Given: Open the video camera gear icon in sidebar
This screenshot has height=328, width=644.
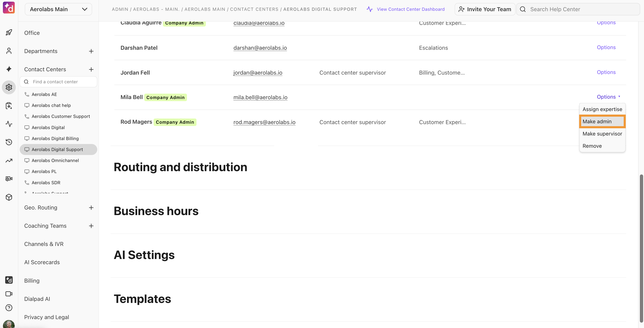Looking at the screenshot, I should 9,179.
